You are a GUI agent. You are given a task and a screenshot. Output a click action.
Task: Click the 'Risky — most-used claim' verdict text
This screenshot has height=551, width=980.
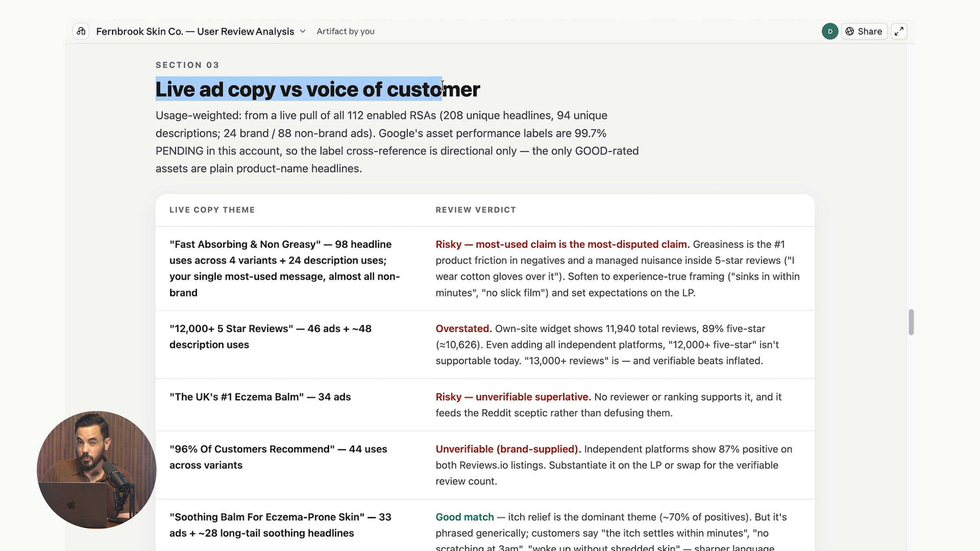pyautogui.click(x=562, y=245)
